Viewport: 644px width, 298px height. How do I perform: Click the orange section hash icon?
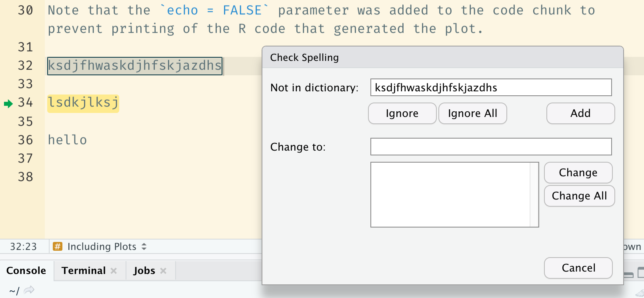(x=58, y=247)
